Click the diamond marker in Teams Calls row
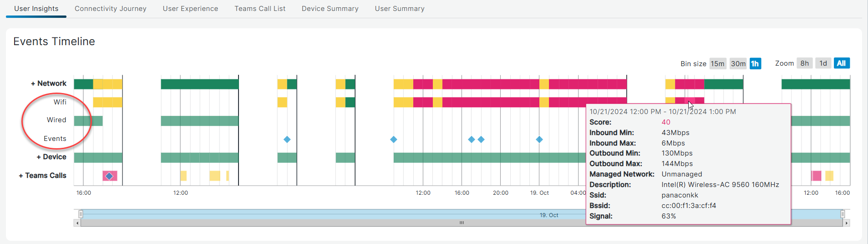 click(x=109, y=176)
